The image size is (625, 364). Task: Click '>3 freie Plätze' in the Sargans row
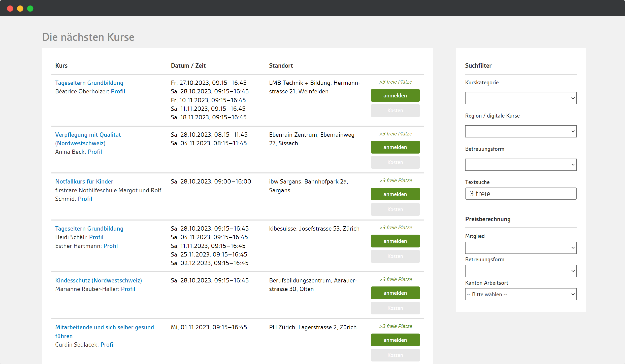396,180
